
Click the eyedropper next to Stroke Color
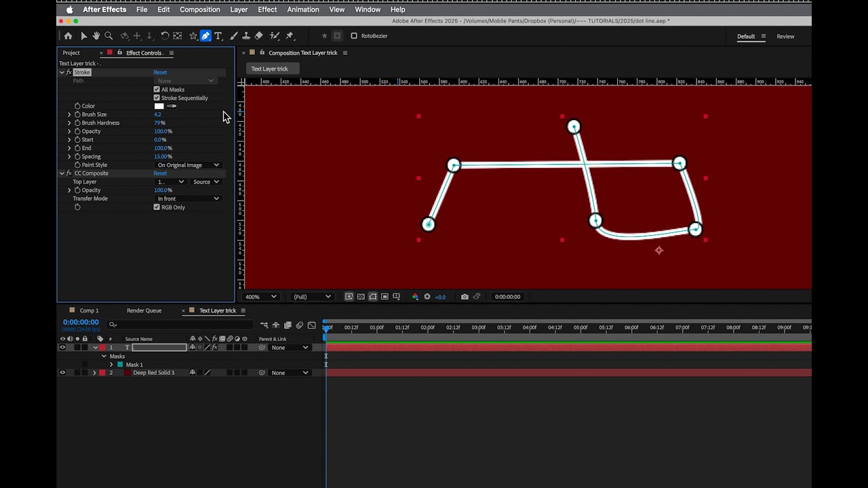click(x=172, y=106)
